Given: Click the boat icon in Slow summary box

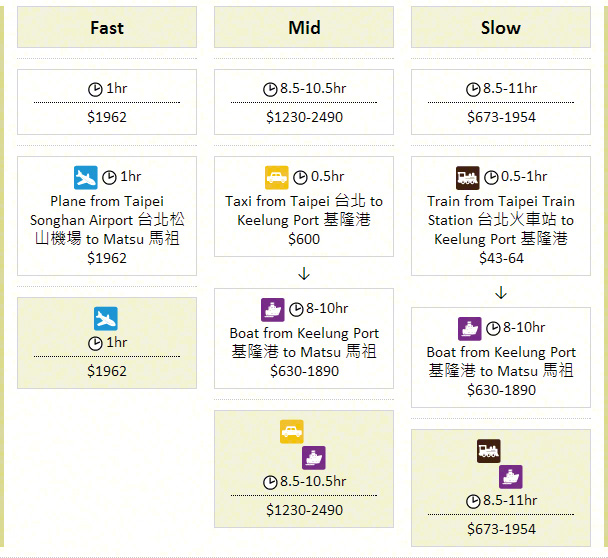Looking at the screenshot, I should click(511, 477).
